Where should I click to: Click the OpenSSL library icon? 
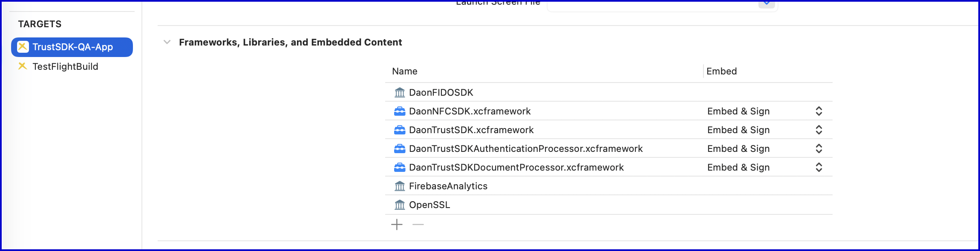click(400, 205)
